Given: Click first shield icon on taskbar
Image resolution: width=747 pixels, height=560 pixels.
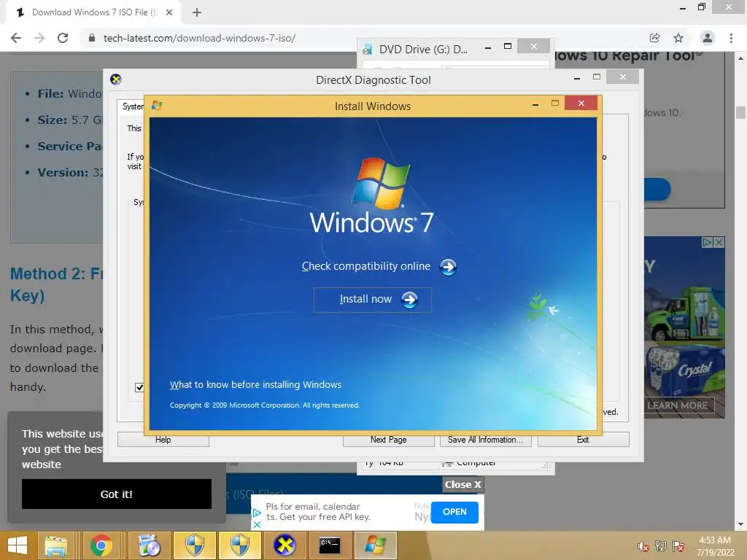Looking at the screenshot, I should [194, 545].
